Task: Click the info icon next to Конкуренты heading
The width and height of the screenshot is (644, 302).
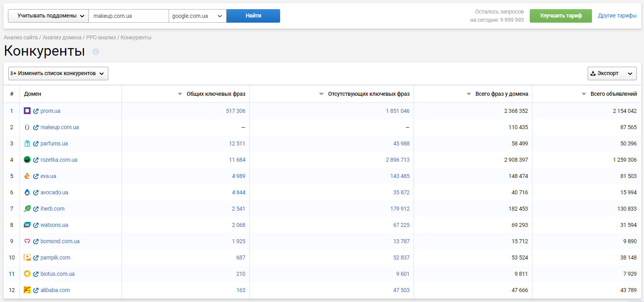Action: pos(96,52)
